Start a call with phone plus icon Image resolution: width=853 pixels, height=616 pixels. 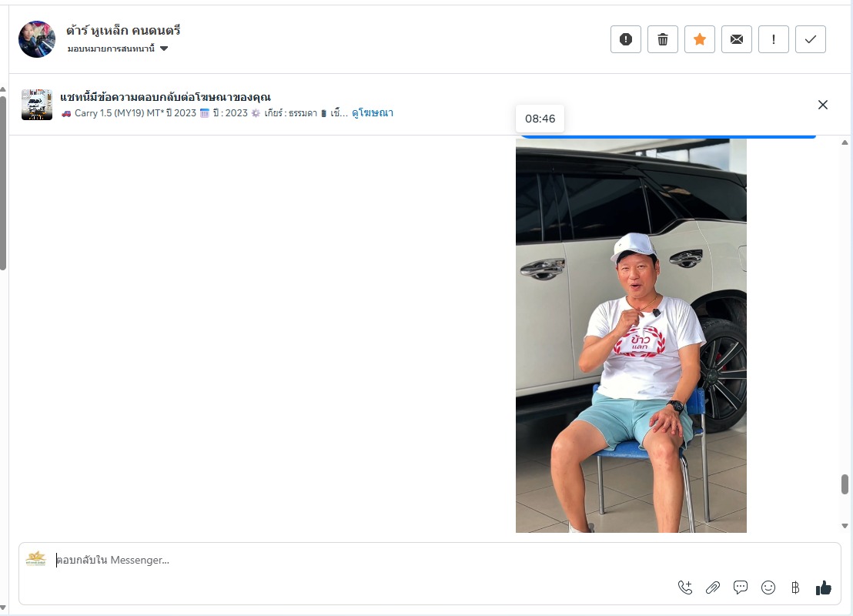[685, 588]
